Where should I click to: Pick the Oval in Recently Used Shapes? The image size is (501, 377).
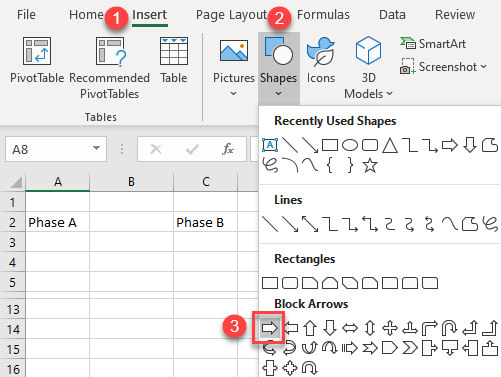click(350, 145)
